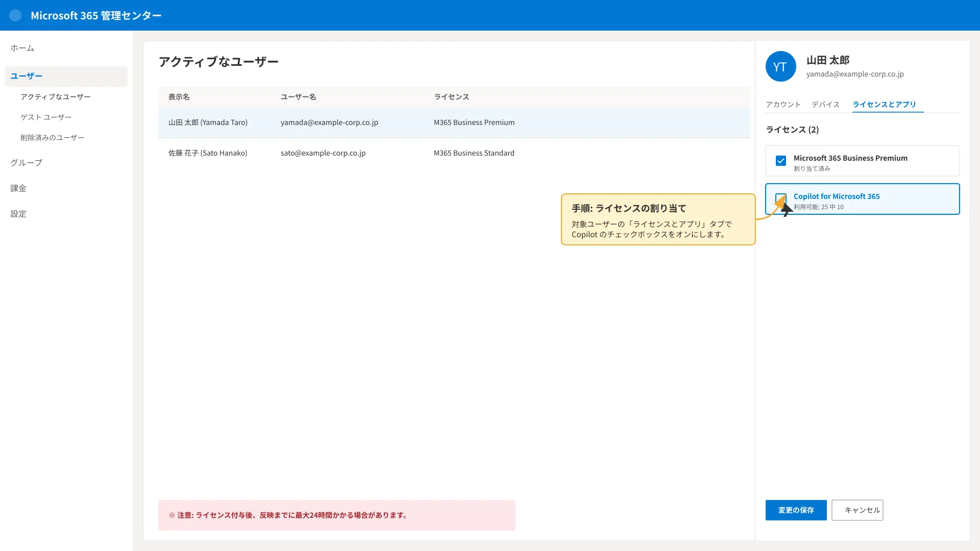The height and width of the screenshot is (551, 980).
Task: Click sato@example-corp.co.jp in the table
Action: point(323,153)
